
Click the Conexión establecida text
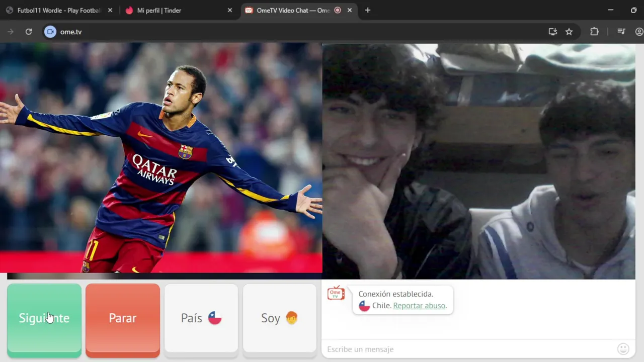[x=395, y=294]
